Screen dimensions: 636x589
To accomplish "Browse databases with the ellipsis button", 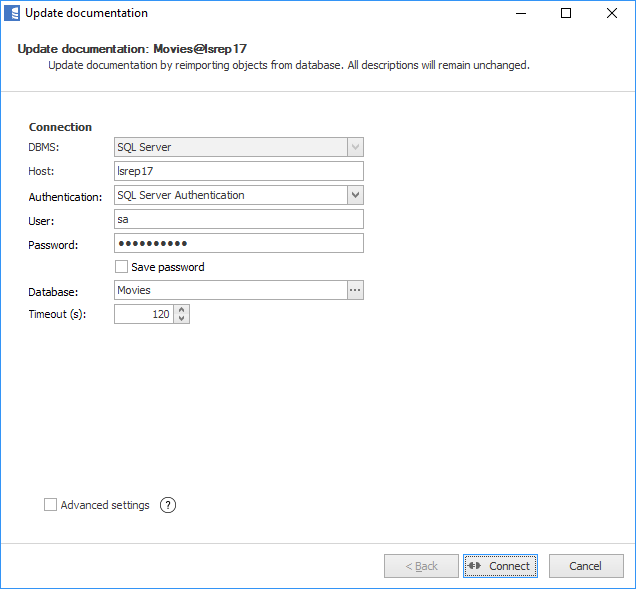I will pos(355,290).
